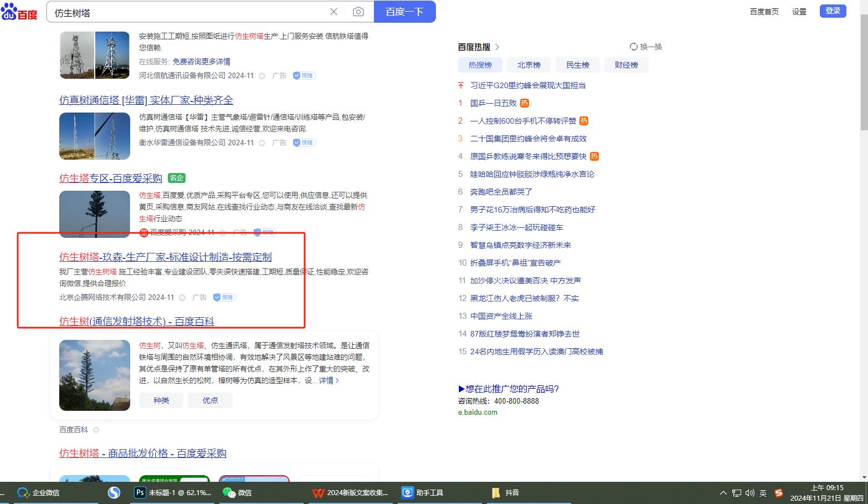Image resolution: width=868 pixels, height=504 pixels.
Task: Refresh hot search list with 换一换
Action: 646,47
